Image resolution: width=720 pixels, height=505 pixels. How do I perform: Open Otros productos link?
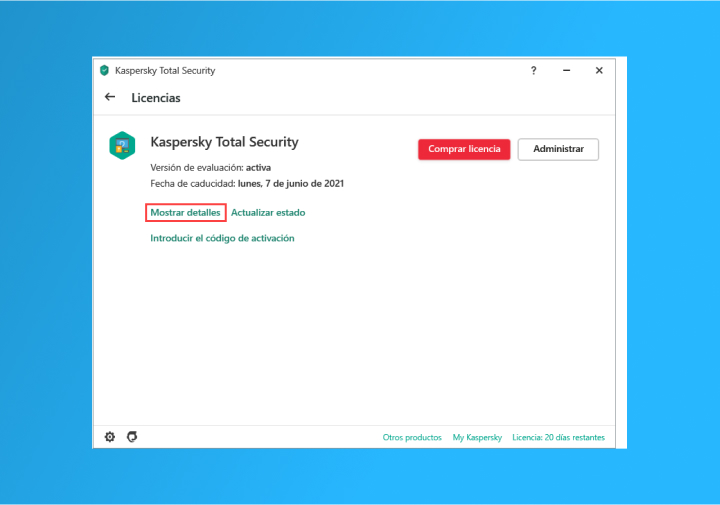click(x=412, y=438)
